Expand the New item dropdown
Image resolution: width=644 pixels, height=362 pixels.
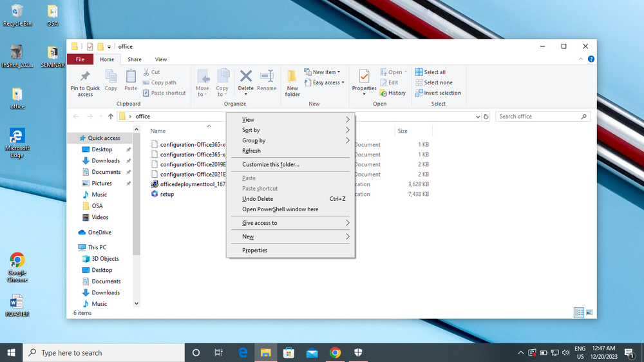tap(327, 72)
